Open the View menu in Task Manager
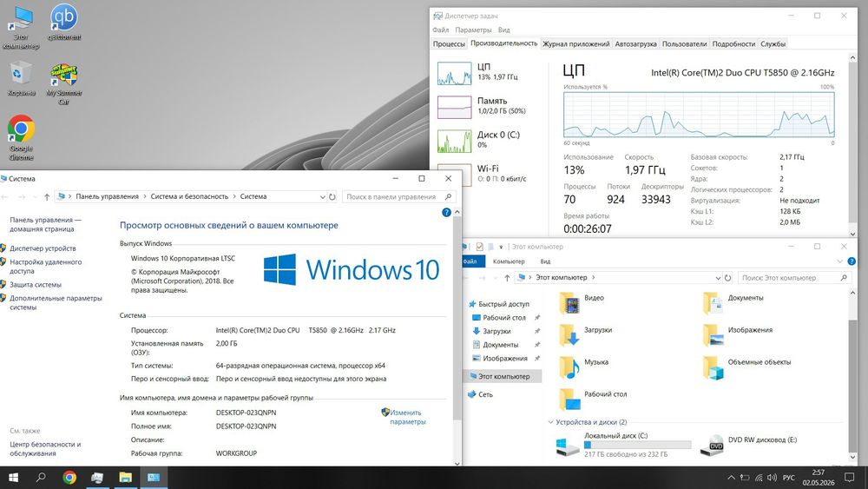Viewport: 868px width, 489px height. pos(503,30)
